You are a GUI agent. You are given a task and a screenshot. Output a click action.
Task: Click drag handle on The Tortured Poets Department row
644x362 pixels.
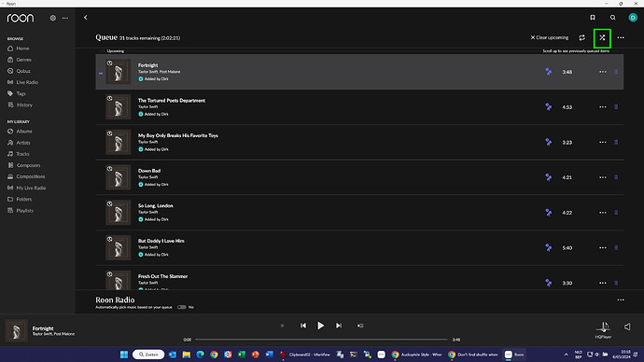point(616,107)
